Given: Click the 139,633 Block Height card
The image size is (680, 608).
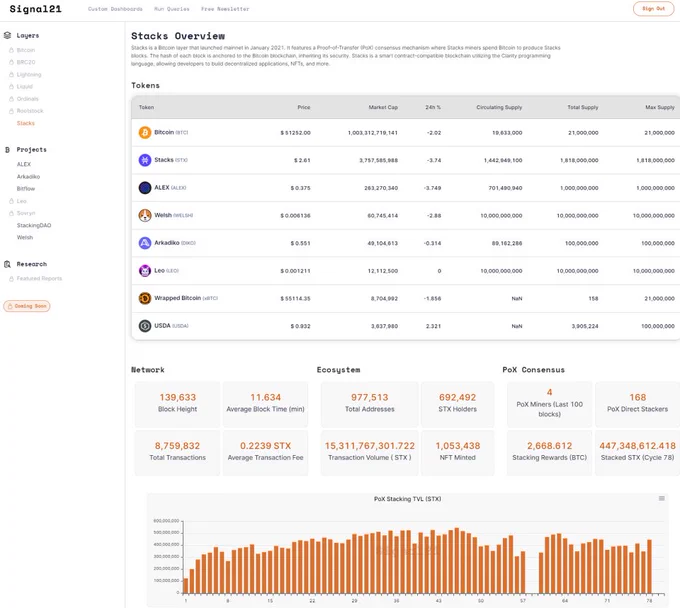Looking at the screenshot, I should [177, 404].
